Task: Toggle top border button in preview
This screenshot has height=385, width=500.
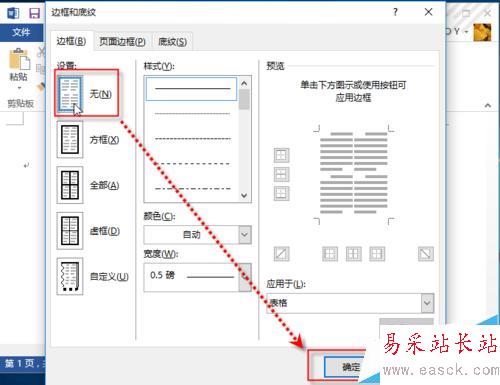Action: click(x=282, y=155)
